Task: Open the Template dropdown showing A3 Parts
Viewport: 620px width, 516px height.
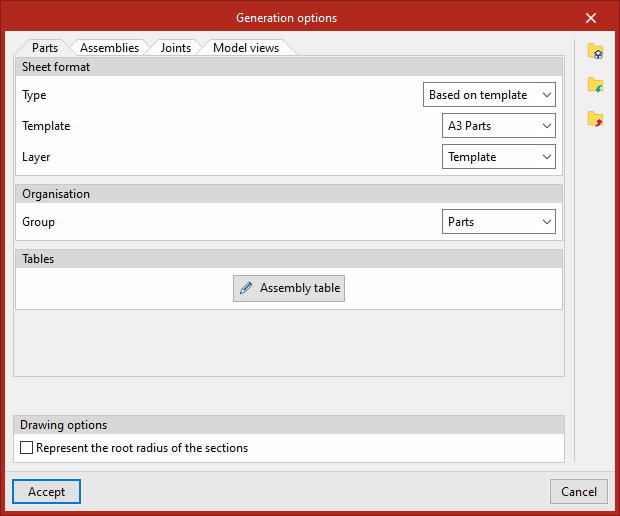Action: tap(499, 126)
